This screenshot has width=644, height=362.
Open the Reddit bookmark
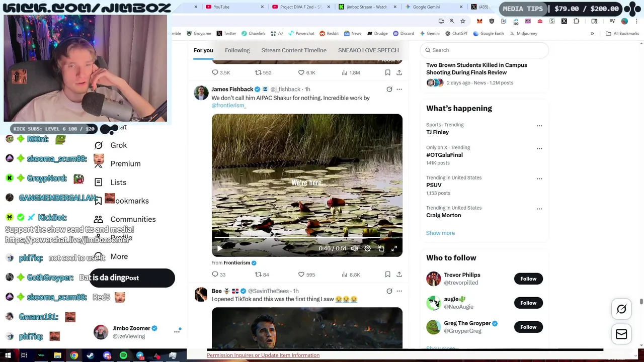click(x=329, y=34)
